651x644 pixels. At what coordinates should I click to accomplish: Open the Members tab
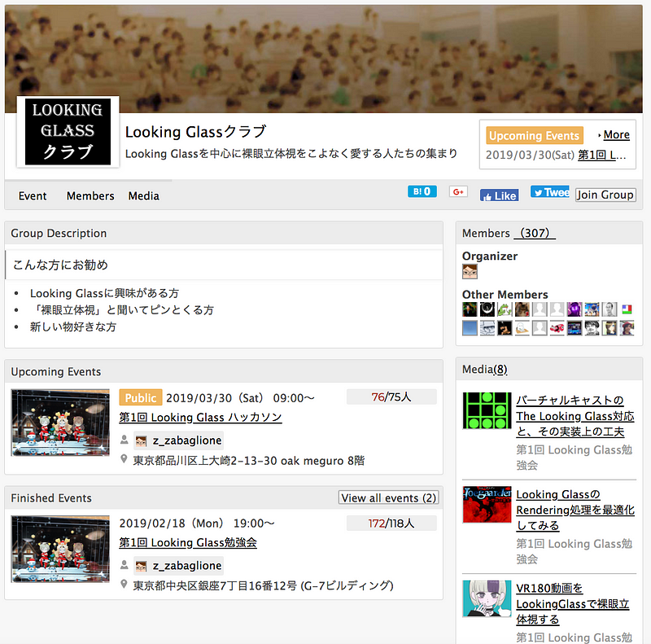(90, 195)
